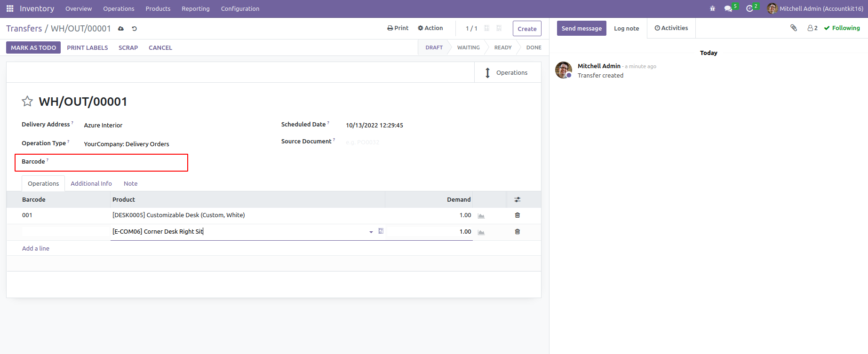This screenshot has height=354, width=868.
Task: Click the barcode cell in the Corner Desk row
Action: pos(65,231)
